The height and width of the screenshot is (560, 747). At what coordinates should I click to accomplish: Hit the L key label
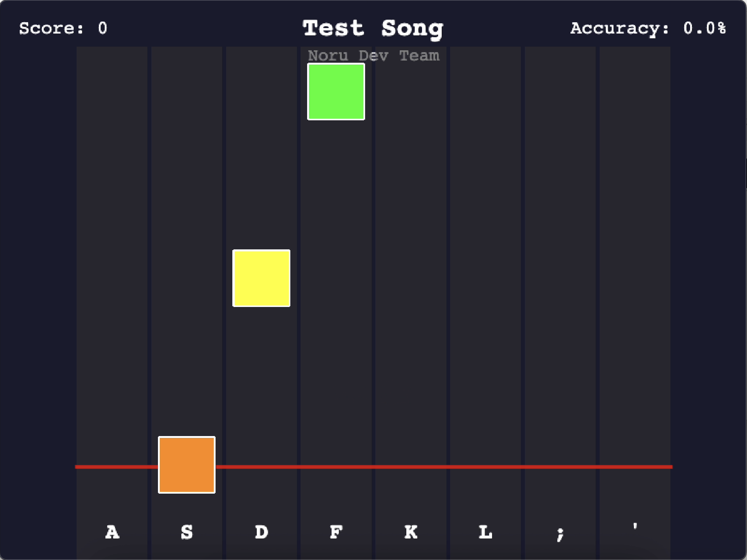[485, 532]
